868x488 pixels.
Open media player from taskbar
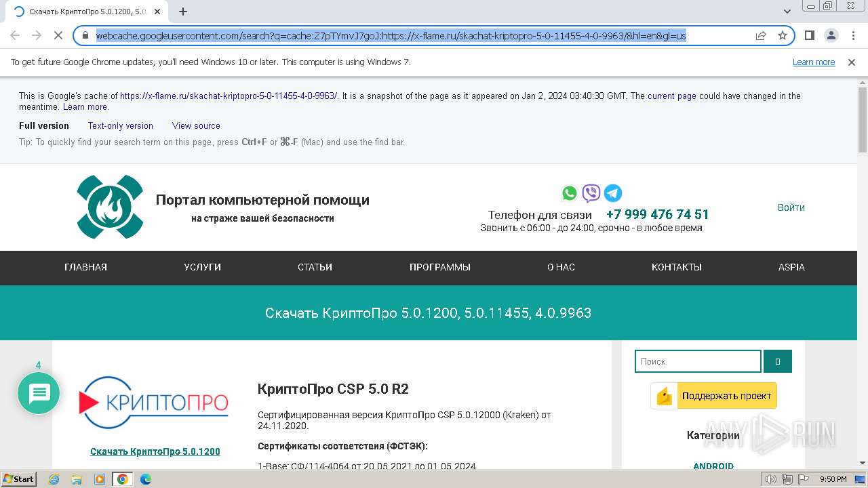click(100, 479)
